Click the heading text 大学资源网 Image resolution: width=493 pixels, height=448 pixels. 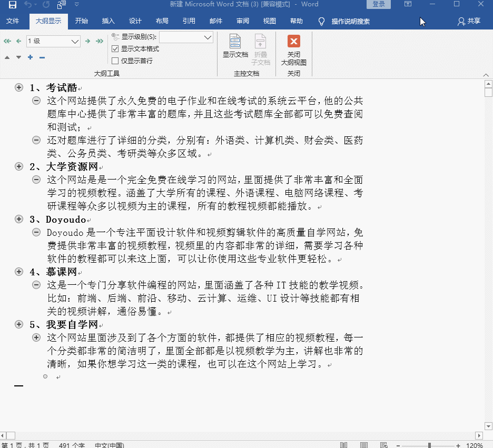point(72,166)
